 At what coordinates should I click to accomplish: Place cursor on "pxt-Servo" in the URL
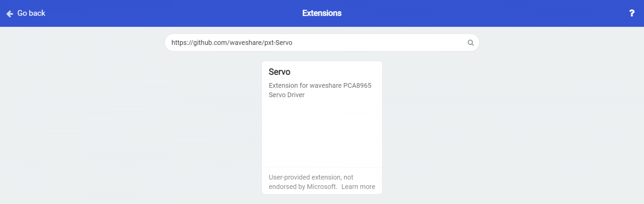tap(278, 43)
